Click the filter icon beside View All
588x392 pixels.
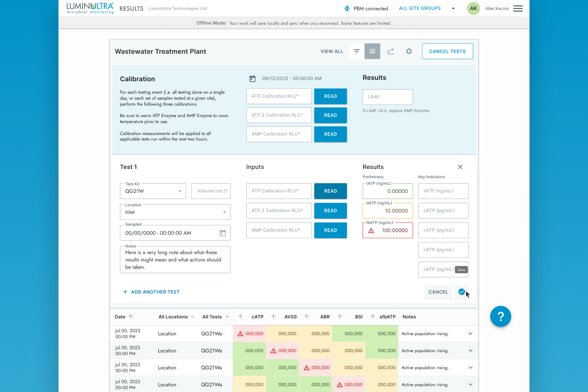356,51
